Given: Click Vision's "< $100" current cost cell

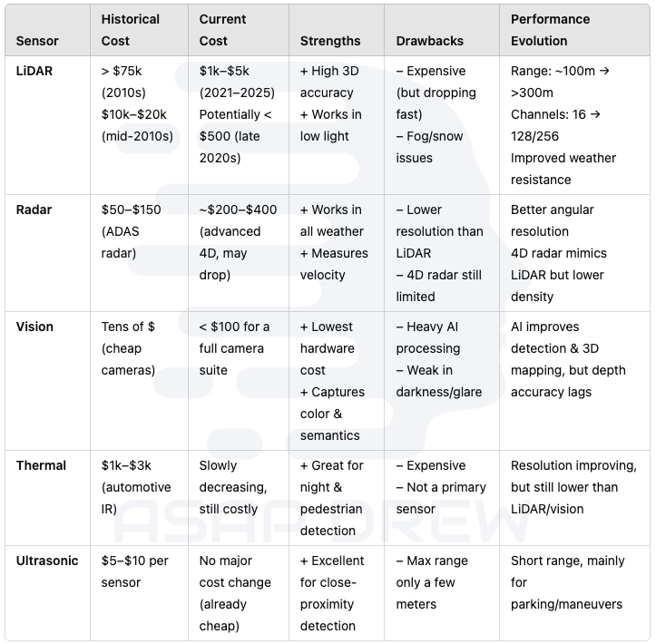Looking at the screenshot, I should point(234,348).
